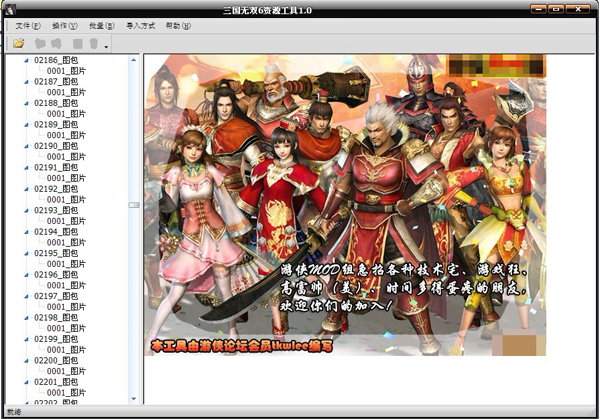Collapse the 02187_图包 tree node
Screen dimensions: 600x419
[26, 82]
